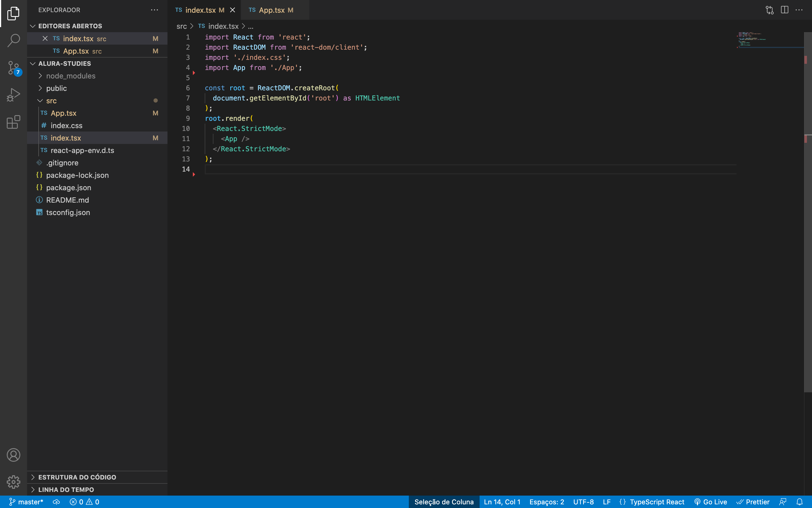The image size is (812, 508).
Task: Collapse the EDITORES ABERTOS section
Action: [x=97, y=26]
